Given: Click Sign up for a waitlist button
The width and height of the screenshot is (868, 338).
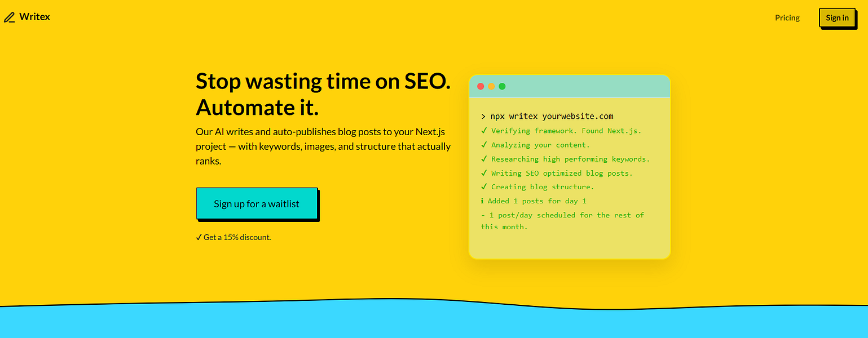Looking at the screenshot, I should [257, 203].
